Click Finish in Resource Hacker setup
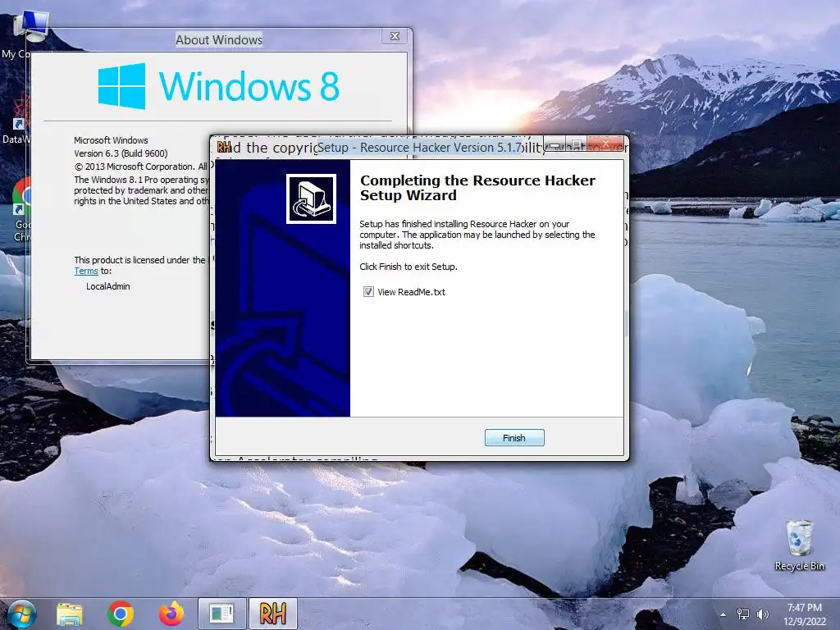The height and width of the screenshot is (630, 840). pyautogui.click(x=514, y=438)
